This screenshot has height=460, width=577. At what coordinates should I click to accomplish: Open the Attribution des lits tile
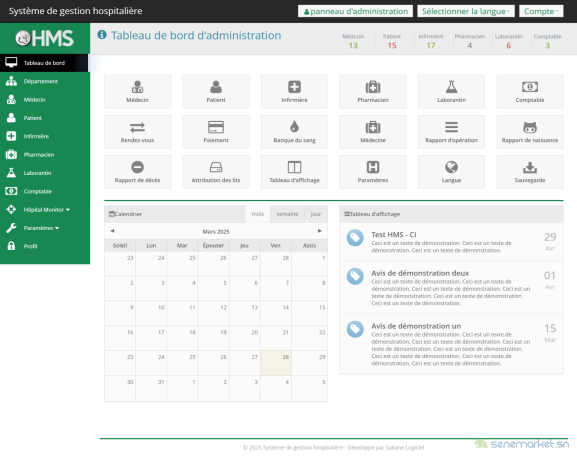(x=216, y=172)
